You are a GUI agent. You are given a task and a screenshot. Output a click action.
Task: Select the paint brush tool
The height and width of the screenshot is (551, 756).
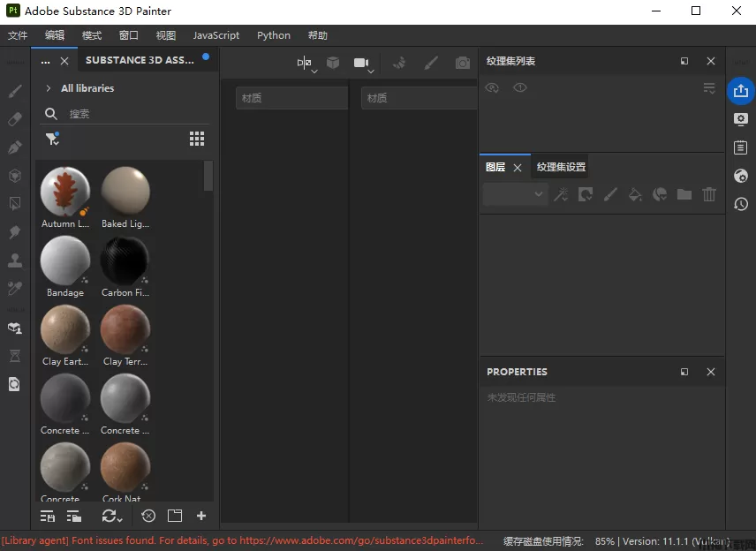pyautogui.click(x=15, y=91)
